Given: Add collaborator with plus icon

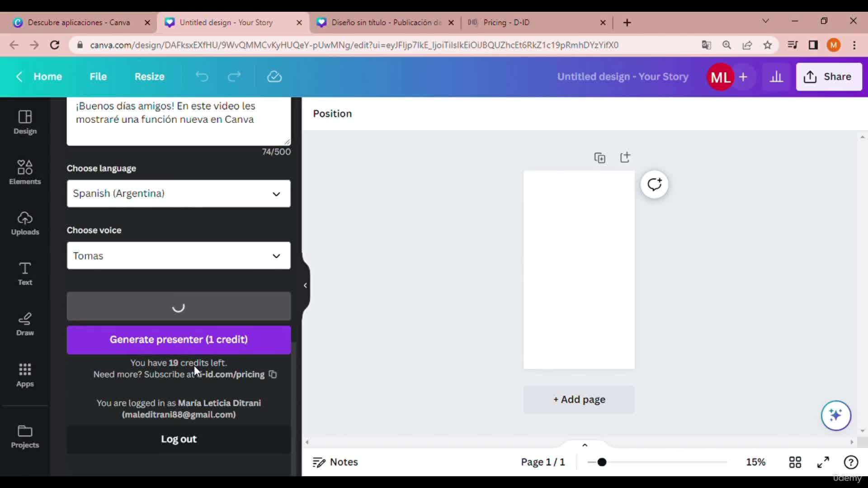Looking at the screenshot, I should click(x=743, y=77).
